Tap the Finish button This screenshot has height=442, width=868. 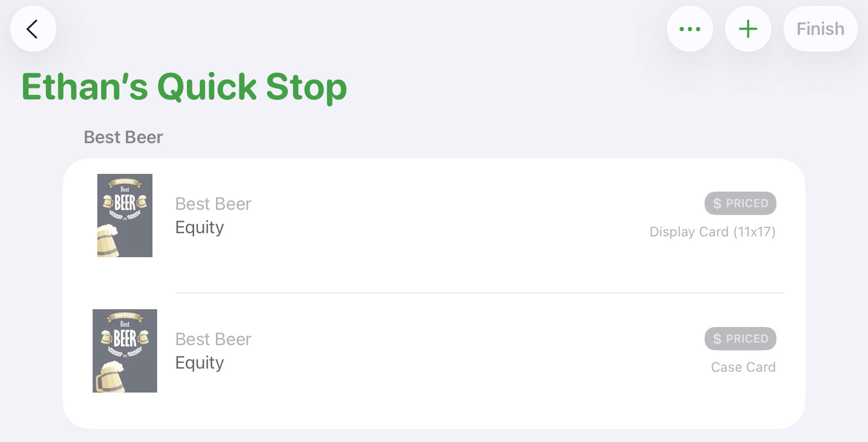pyautogui.click(x=821, y=29)
